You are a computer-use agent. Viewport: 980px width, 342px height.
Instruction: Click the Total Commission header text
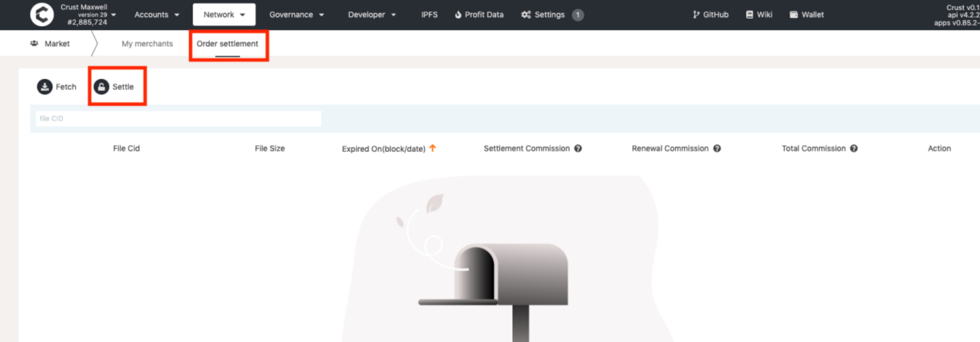[813, 148]
